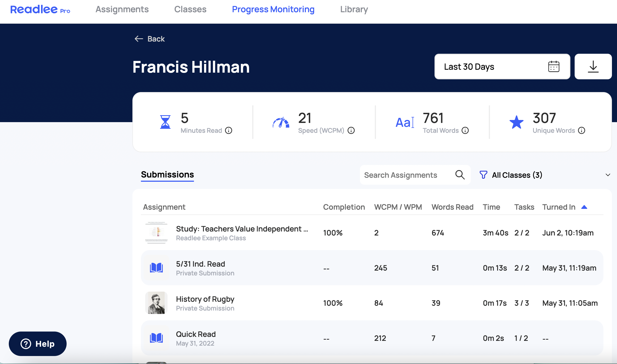Viewport: 617px width, 364px height.
Task: Click the Francis Hillman student name
Action: click(x=191, y=67)
